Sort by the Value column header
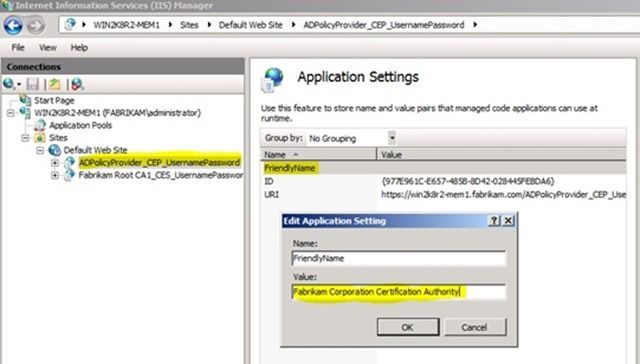Screen dimensions: 640x364 click(x=502, y=155)
